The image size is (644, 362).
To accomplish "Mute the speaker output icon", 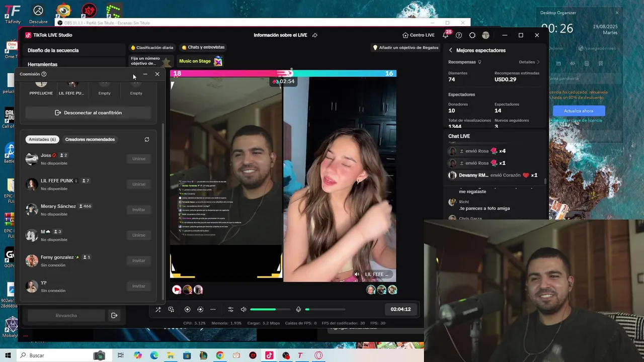I will [x=244, y=310].
